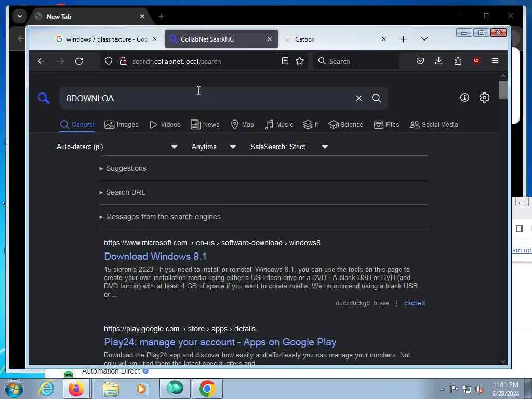Switch to Images search category
Viewport: 532px width, 399px height.
(x=122, y=125)
